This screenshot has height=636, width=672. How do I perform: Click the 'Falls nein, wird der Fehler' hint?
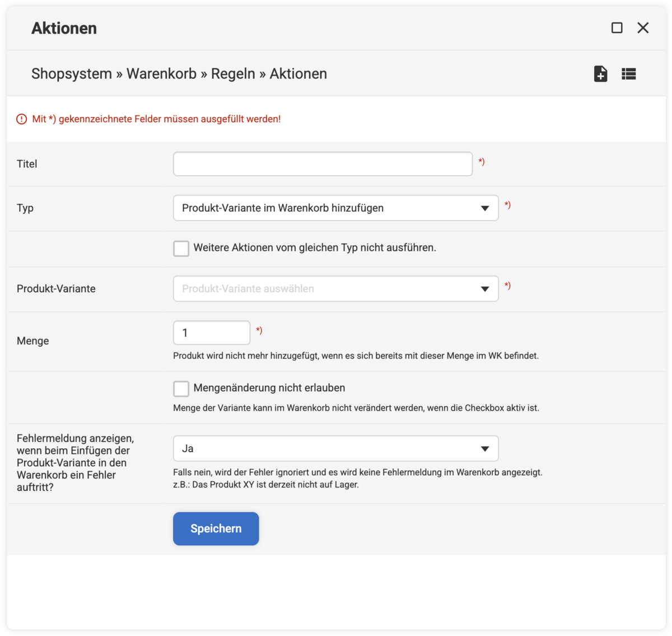point(358,472)
